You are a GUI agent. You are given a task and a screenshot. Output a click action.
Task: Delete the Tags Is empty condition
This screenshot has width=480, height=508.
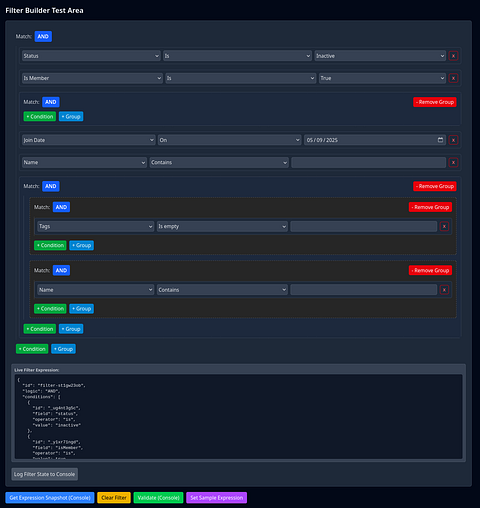coord(444,227)
